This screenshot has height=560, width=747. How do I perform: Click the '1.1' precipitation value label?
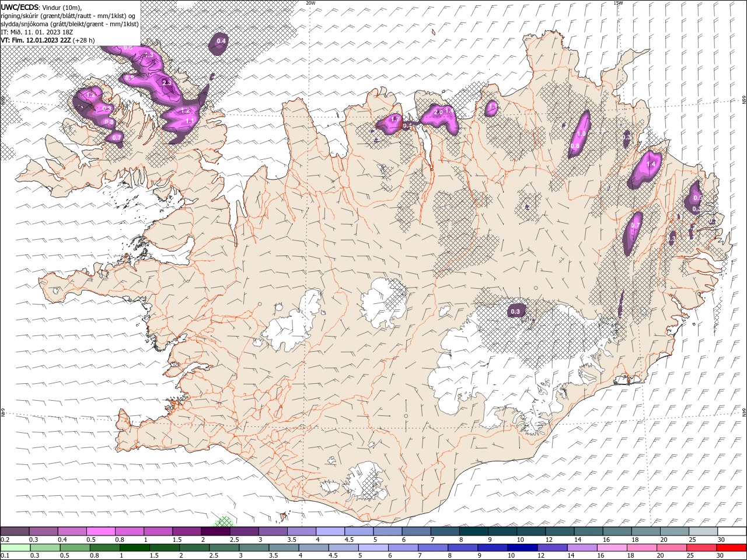coord(190,121)
